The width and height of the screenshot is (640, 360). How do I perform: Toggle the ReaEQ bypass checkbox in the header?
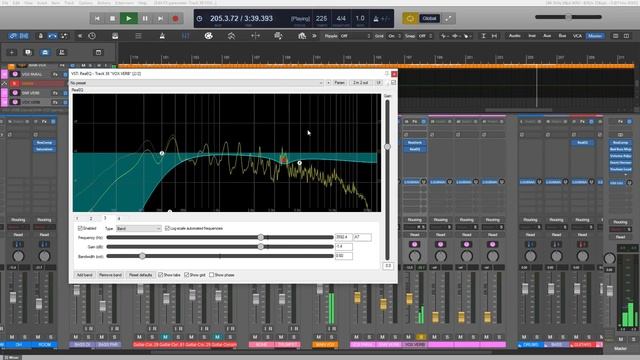coord(393,83)
